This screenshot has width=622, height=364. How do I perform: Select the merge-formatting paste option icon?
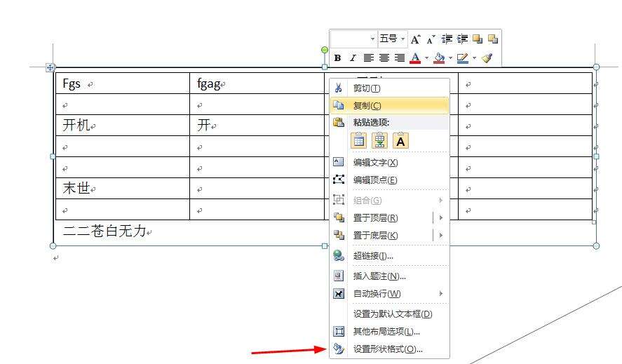[379, 140]
